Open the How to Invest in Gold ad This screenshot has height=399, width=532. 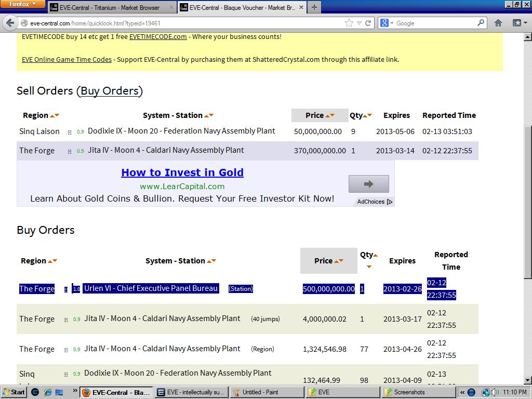(x=182, y=172)
